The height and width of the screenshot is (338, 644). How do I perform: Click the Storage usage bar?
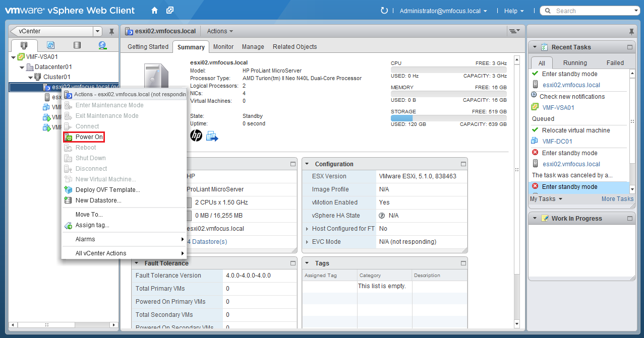click(449, 118)
